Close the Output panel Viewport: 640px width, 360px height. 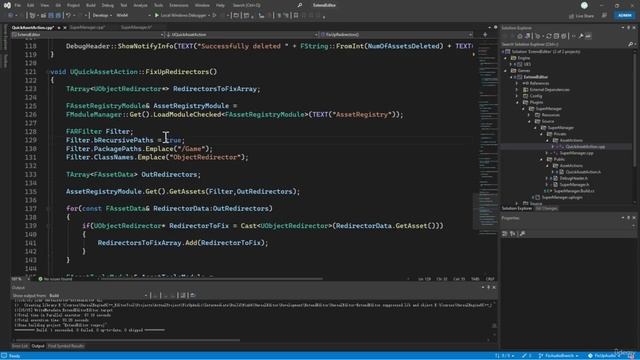[x=494, y=287]
